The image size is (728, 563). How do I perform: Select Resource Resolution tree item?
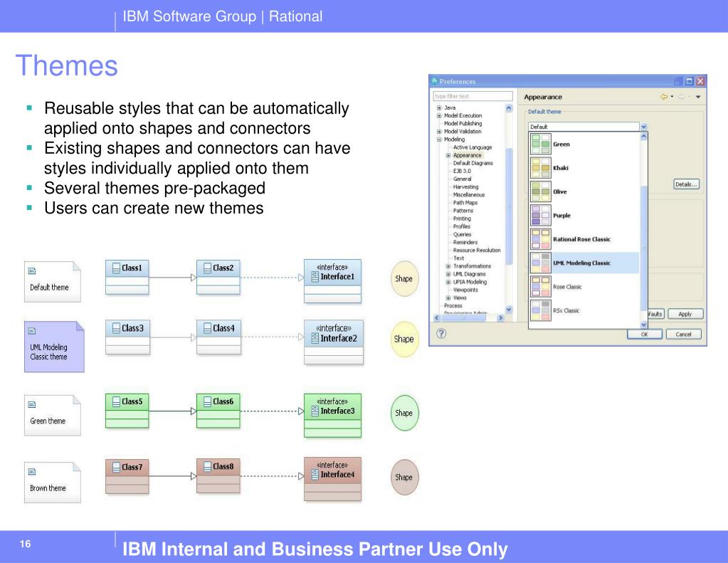[477, 250]
